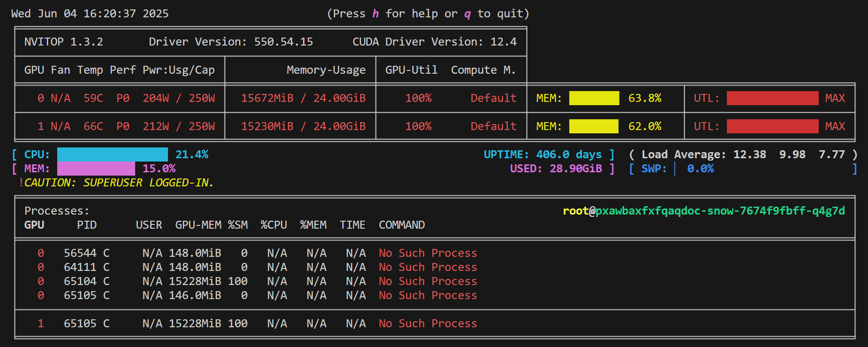Click the USER column header
The height and width of the screenshot is (347, 868).
(x=149, y=225)
